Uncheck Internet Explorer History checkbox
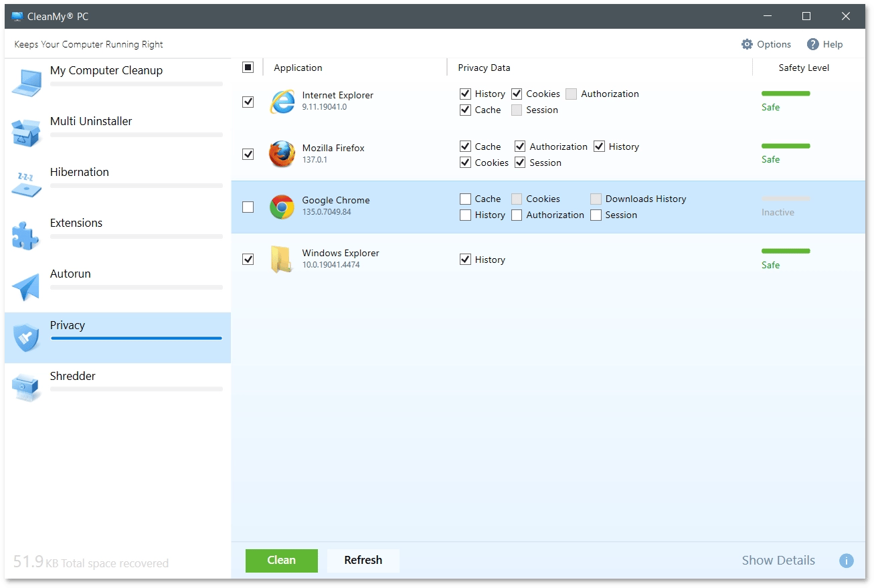The width and height of the screenshot is (874, 588). click(x=466, y=94)
